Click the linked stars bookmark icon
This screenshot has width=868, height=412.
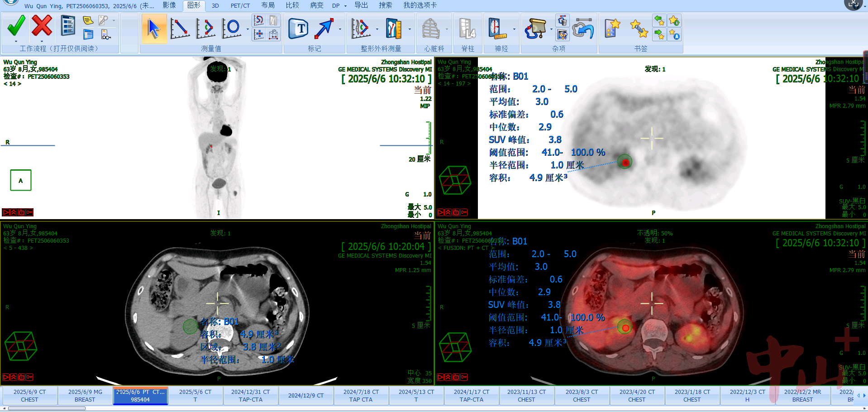point(639,29)
